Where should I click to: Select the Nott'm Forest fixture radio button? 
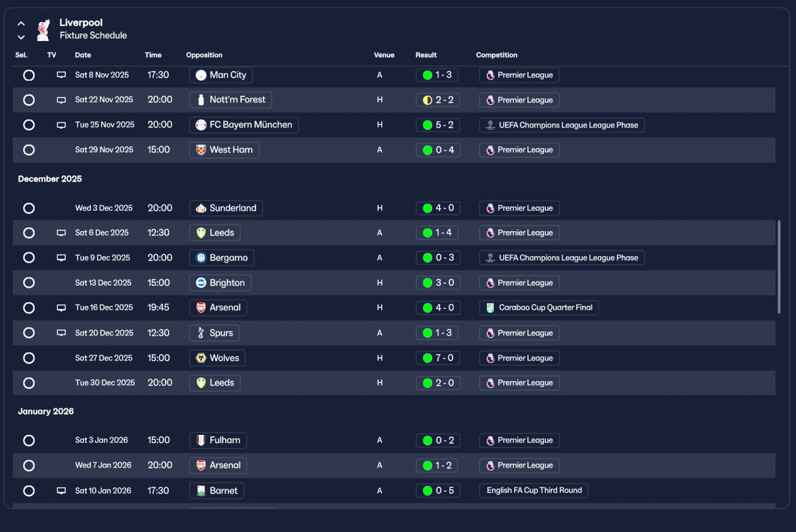[29, 100]
